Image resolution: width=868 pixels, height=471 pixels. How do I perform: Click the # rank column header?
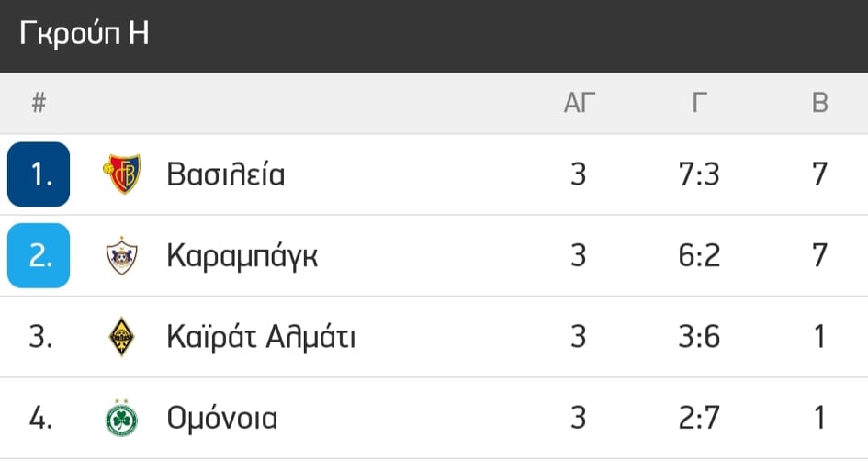[x=39, y=103]
